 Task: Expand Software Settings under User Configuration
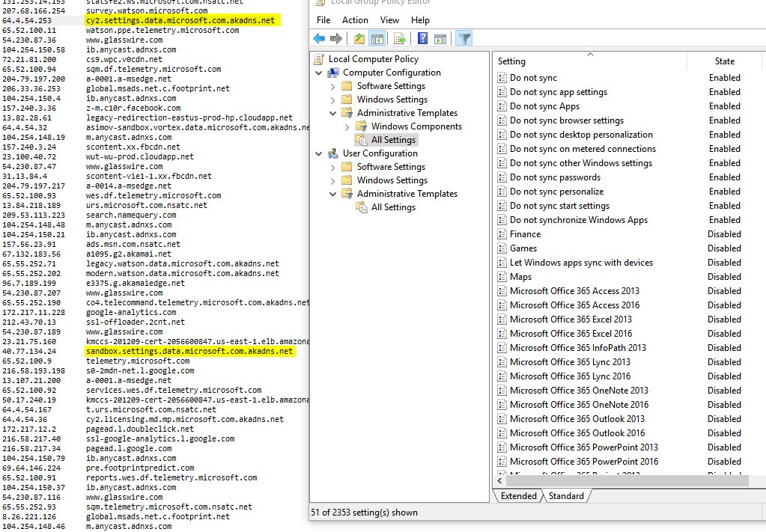(x=333, y=167)
